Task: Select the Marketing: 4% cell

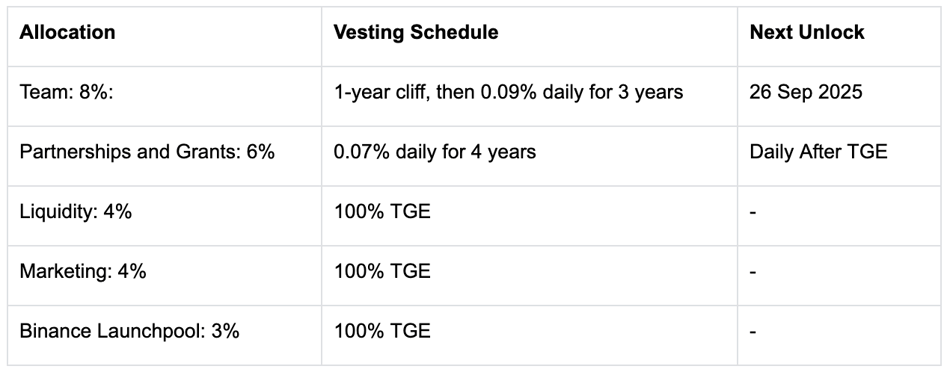Action: (164, 276)
